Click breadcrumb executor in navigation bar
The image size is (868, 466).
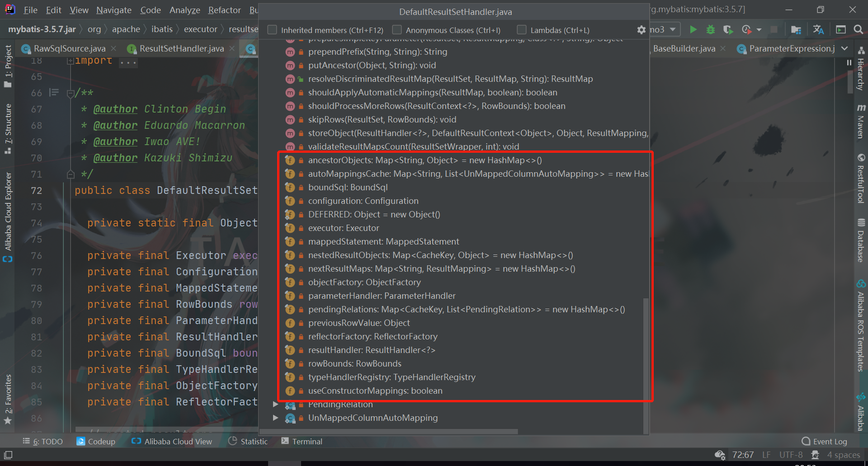[x=201, y=29]
